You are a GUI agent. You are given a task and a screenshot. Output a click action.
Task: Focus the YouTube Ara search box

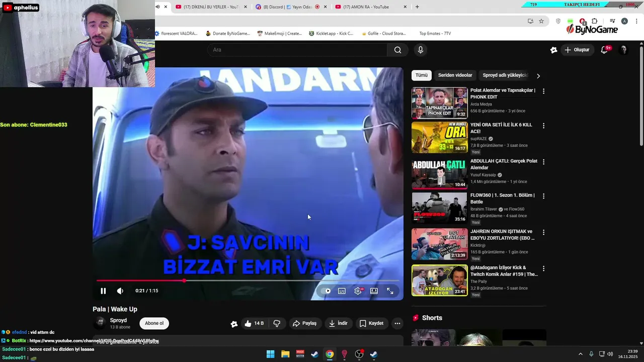click(x=297, y=50)
